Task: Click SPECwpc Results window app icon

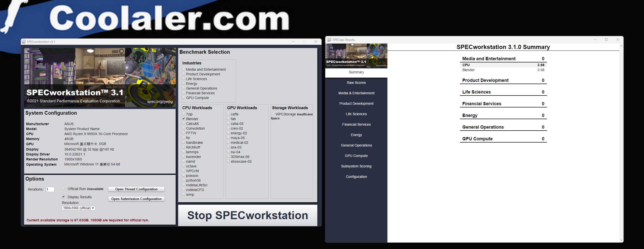Action: tap(329, 40)
